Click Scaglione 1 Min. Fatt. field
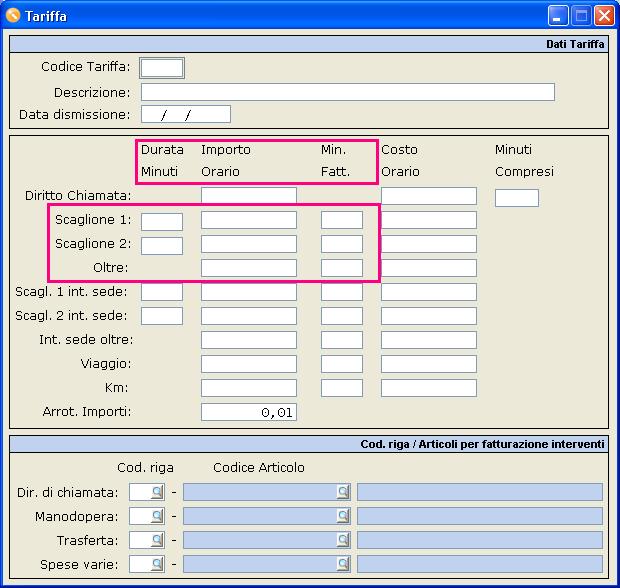Screen dimensions: 620x588 [342, 220]
